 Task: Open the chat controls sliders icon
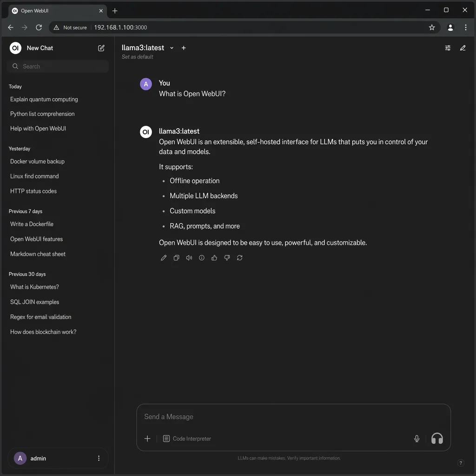[x=448, y=48]
